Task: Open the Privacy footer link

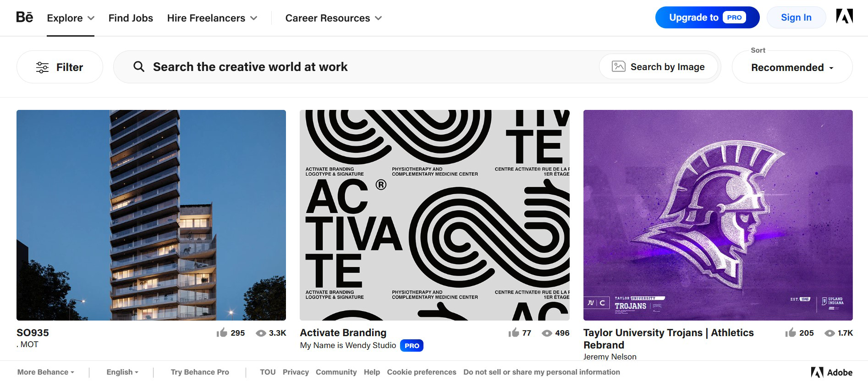Action: 296,372
